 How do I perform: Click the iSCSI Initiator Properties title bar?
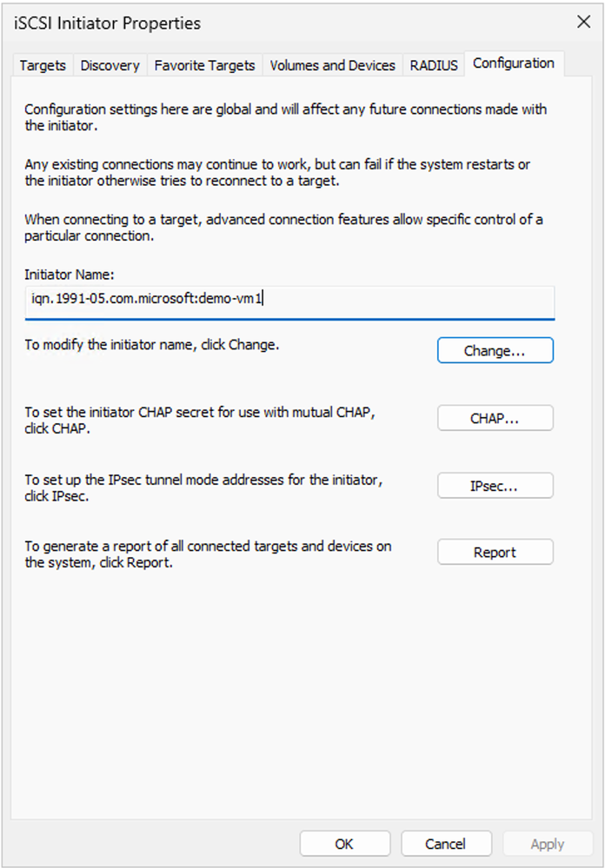261,23
